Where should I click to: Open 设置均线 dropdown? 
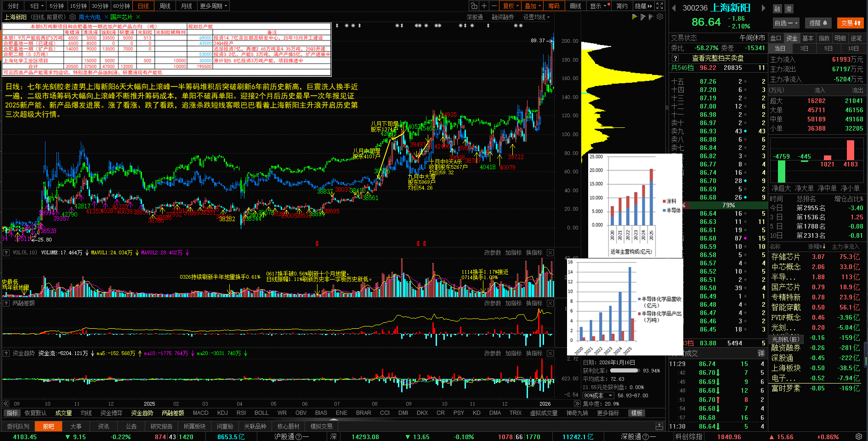pos(537,17)
